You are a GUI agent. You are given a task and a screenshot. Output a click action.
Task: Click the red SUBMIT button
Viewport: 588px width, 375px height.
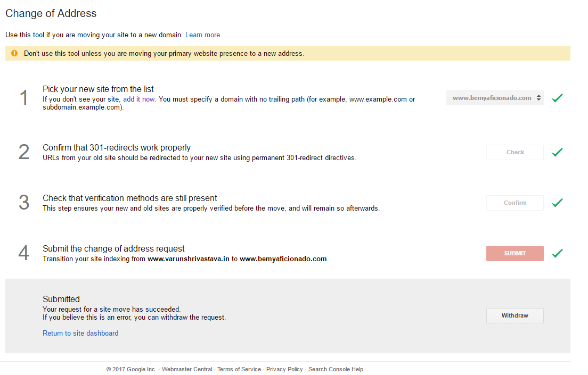(x=514, y=253)
